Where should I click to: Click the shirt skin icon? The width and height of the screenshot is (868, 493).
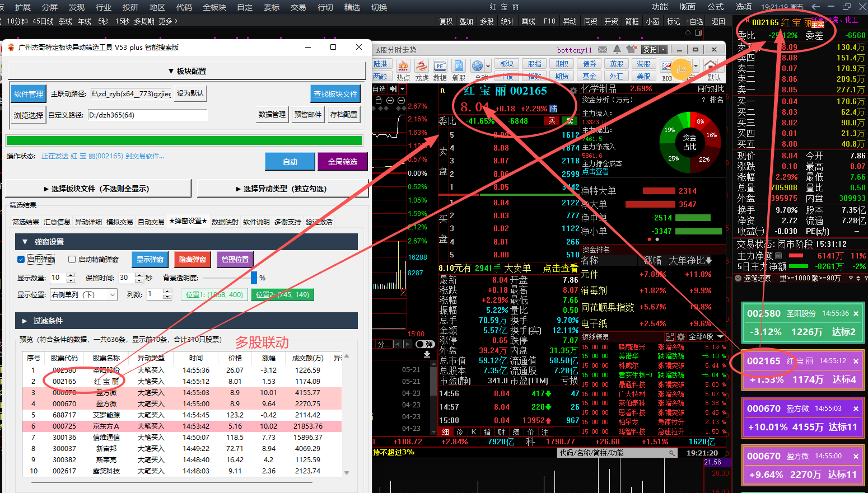(632, 49)
